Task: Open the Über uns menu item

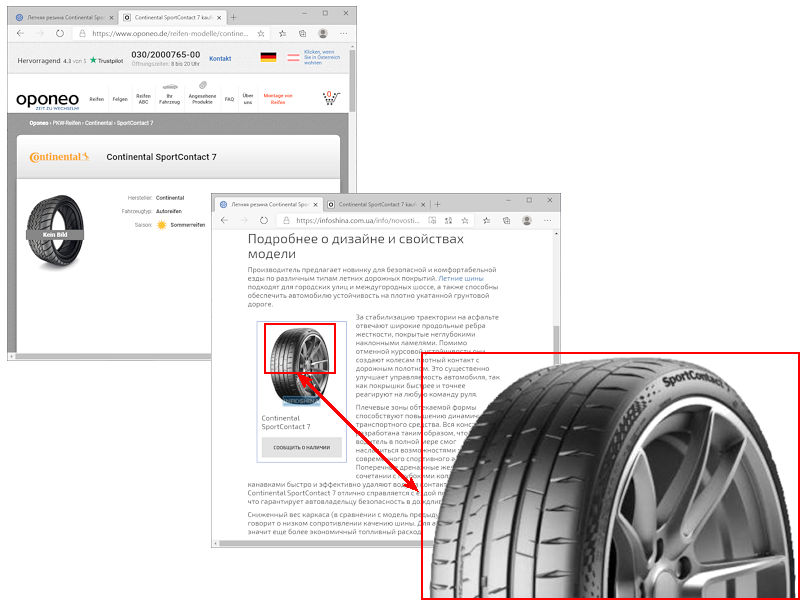Action: (x=248, y=99)
